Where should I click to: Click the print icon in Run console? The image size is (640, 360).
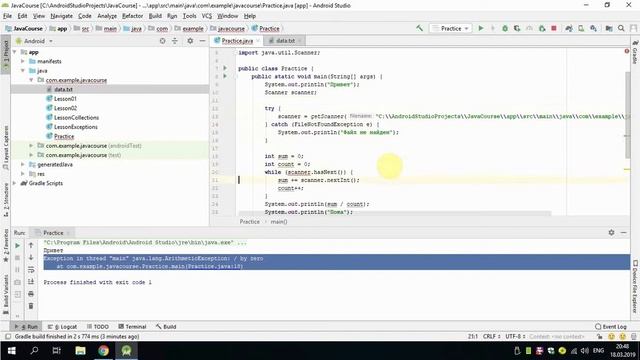pos(31,294)
